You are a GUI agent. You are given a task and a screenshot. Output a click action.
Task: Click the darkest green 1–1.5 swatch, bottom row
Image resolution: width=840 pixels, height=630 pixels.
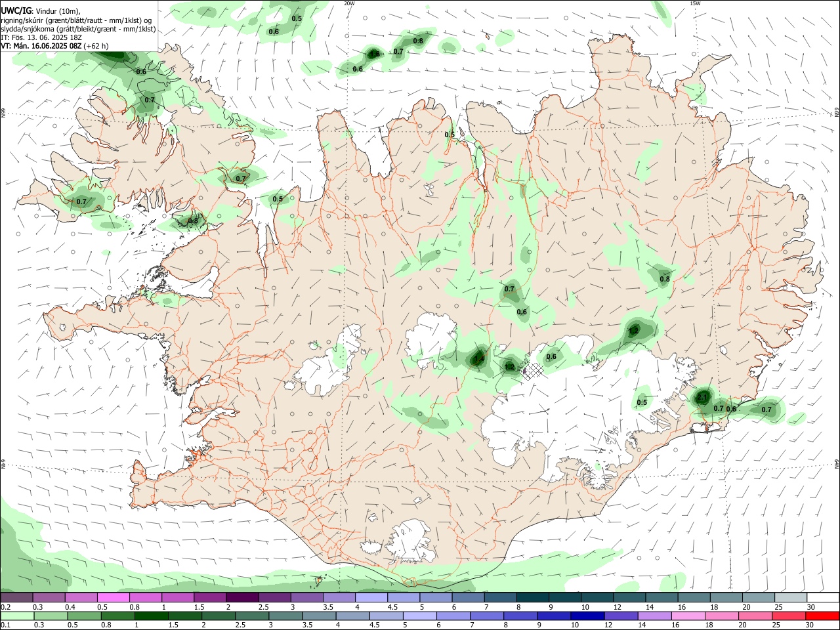(x=151, y=616)
